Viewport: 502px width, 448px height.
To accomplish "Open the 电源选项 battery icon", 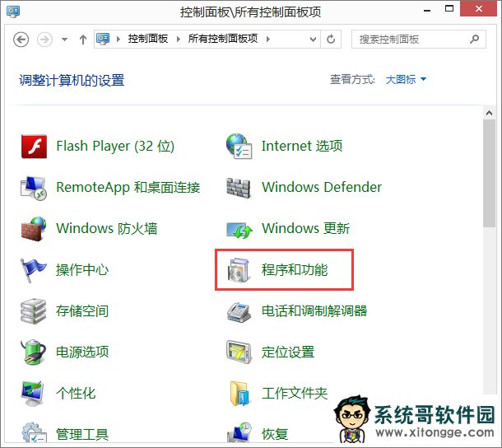I will click(x=34, y=352).
